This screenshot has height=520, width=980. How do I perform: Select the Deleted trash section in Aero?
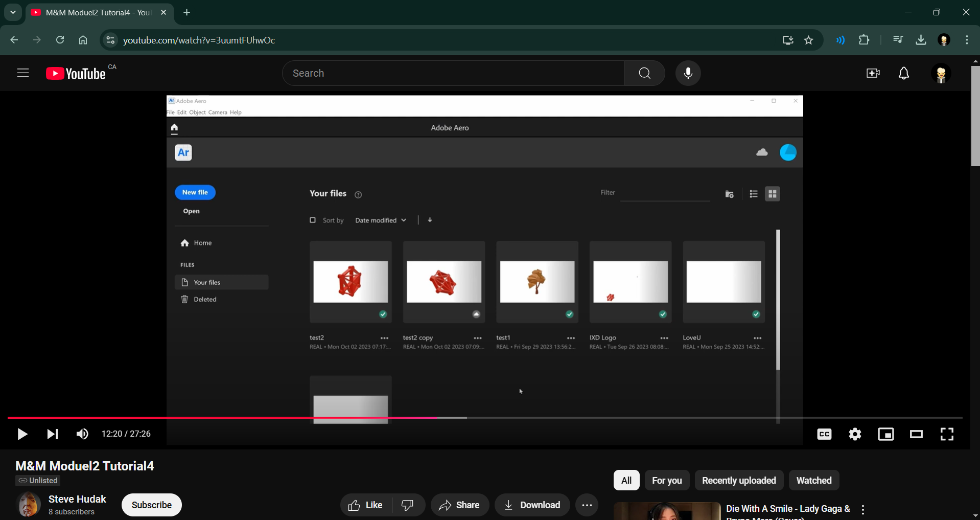tap(204, 299)
